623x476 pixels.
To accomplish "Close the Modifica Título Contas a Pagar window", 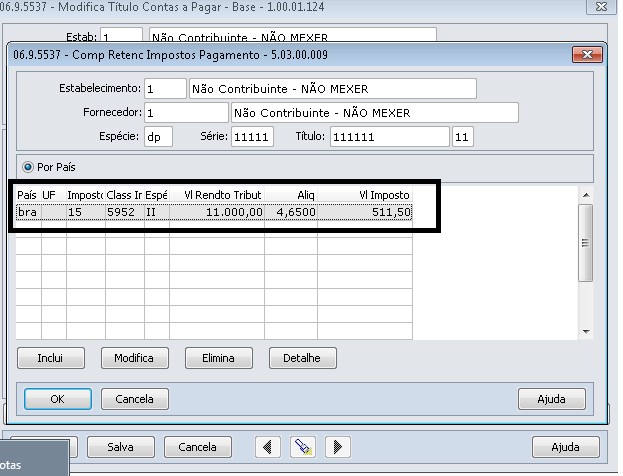I will pos(602,7).
